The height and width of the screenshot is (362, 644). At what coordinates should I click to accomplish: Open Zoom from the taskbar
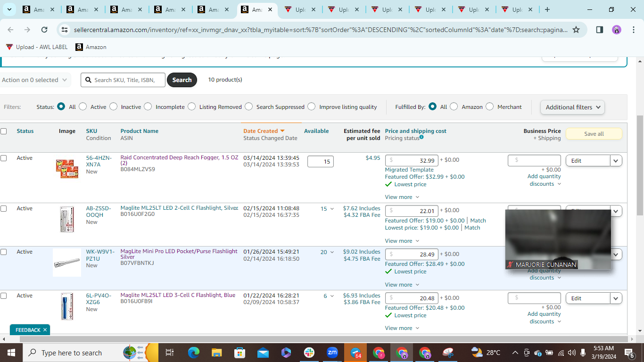click(332, 353)
